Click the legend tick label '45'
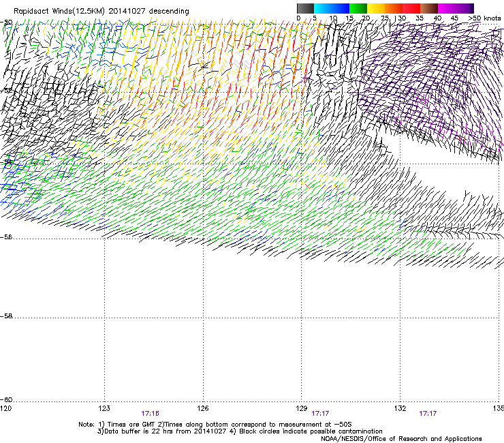The image size is (504, 443). (x=454, y=18)
